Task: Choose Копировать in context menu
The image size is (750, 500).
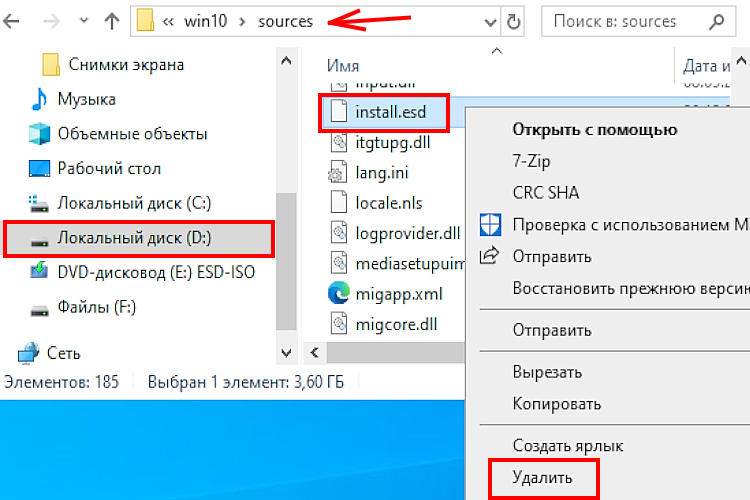Action: pos(557,404)
